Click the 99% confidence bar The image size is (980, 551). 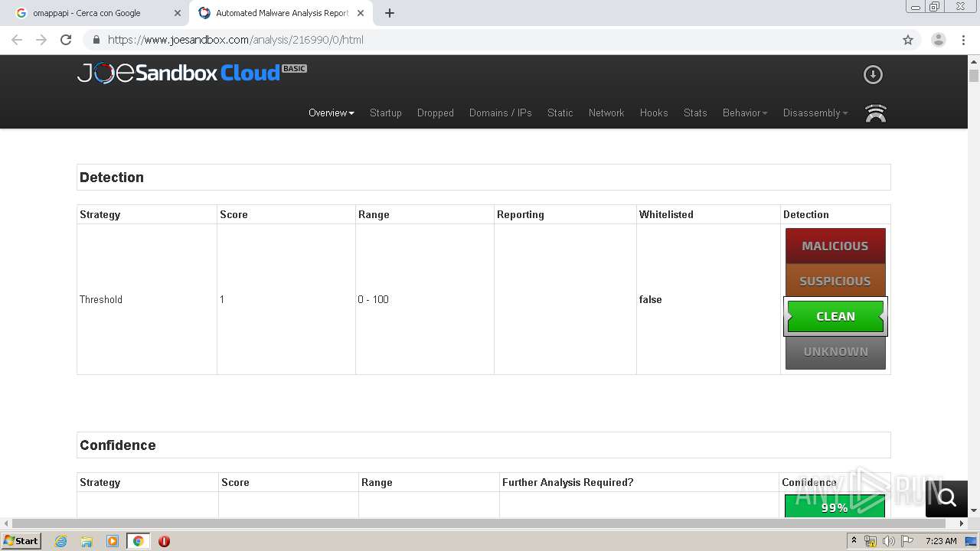coord(835,506)
